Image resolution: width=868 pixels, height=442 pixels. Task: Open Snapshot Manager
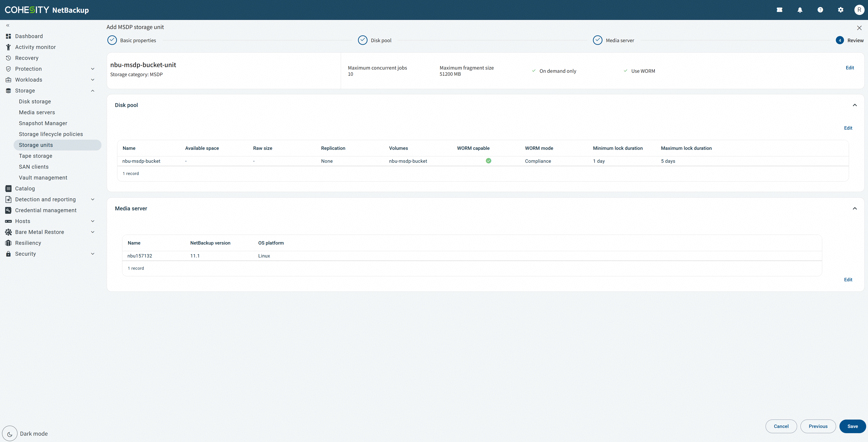43,123
